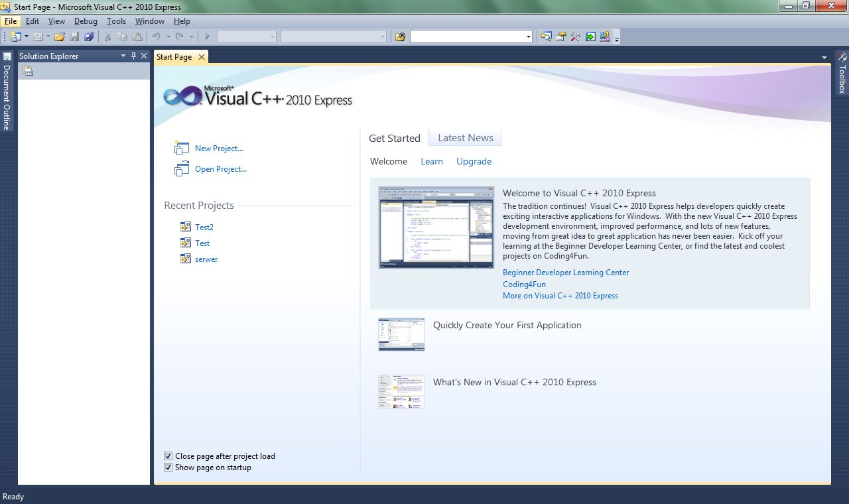Screen dimensions: 849x504
Task: Click Quickly Create Your First Application thumbnail
Action: click(x=401, y=334)
